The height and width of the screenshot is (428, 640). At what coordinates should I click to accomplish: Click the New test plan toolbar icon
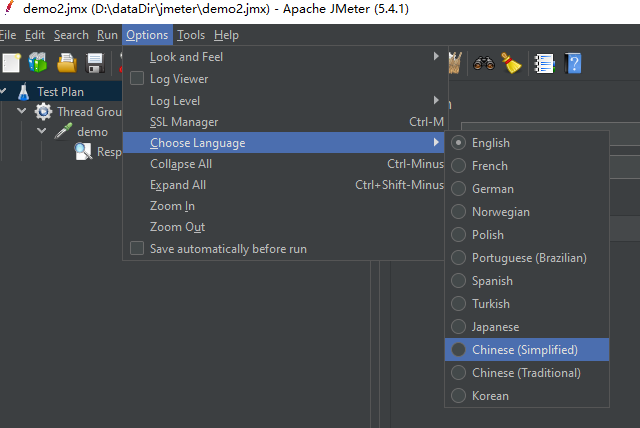coord(11,63)
